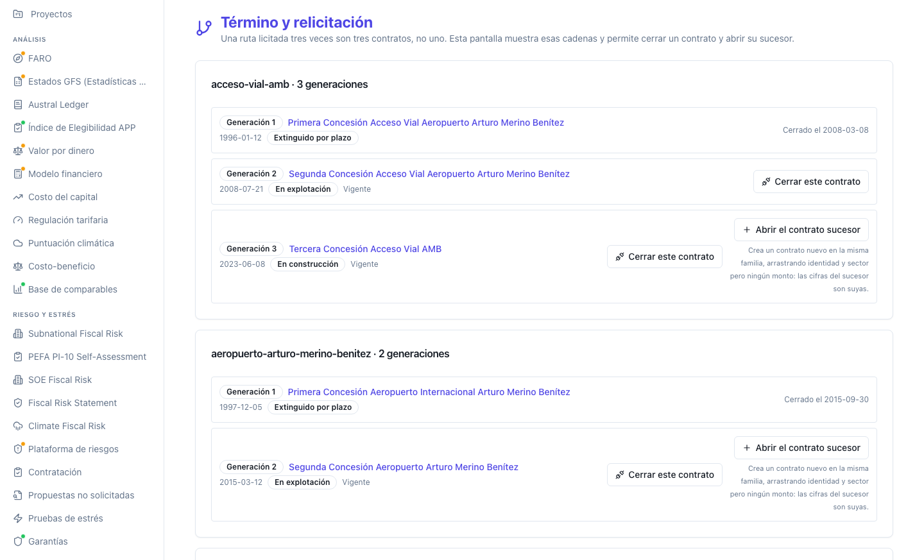Image resolution: width=924 pixels, height=560 pixels.
Task: Select the Costo del capital trend icon
Action: tap(18, 197)
